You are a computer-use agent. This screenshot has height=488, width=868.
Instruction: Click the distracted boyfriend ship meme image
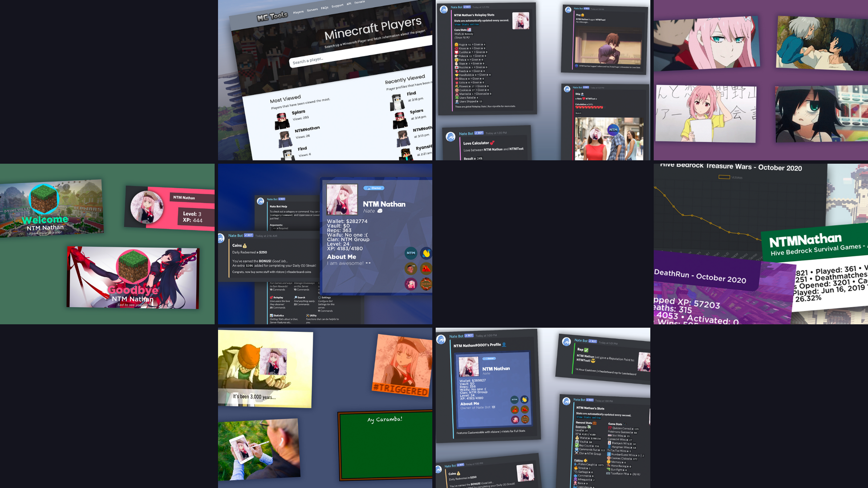tap(609, 139)
